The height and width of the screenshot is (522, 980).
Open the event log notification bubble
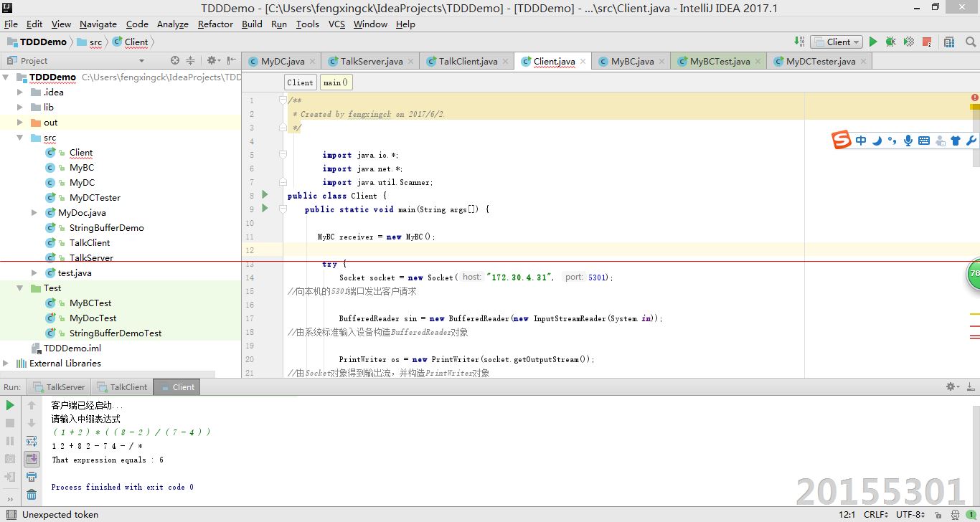click(971, 514)
